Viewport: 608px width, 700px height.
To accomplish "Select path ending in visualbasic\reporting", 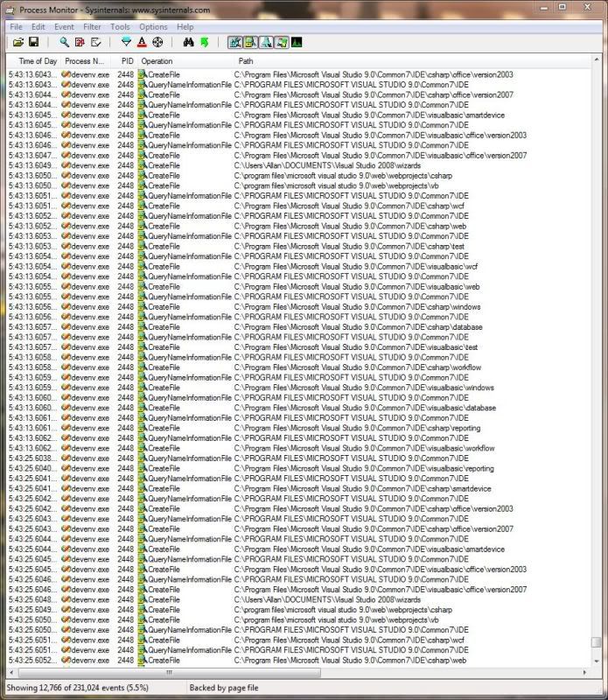I will [364, 468].
